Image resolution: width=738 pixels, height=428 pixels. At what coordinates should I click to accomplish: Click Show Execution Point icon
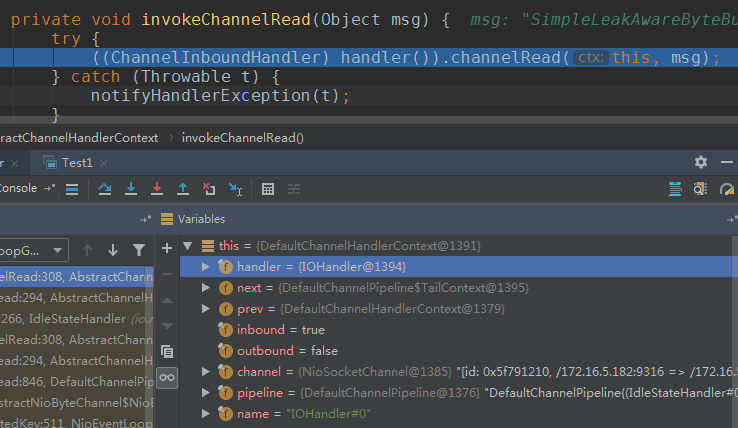(x=72, y=189)
